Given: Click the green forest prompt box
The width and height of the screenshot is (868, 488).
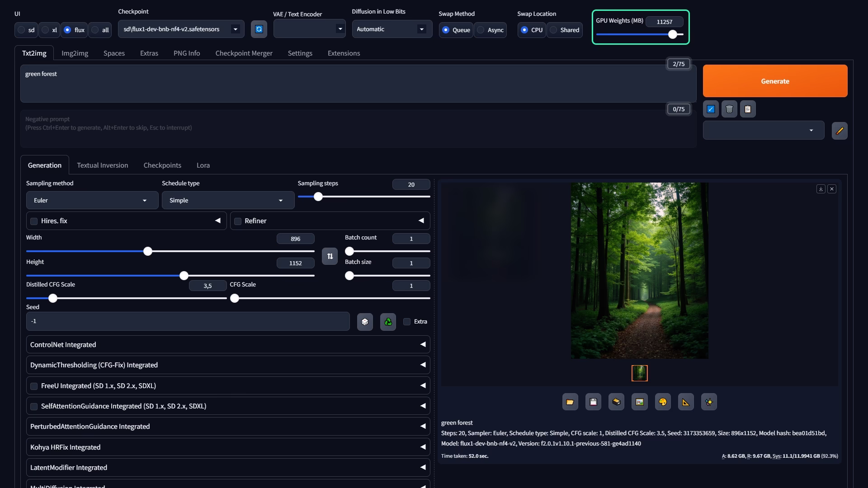Looking at the screenshot, I should (358, 84).
